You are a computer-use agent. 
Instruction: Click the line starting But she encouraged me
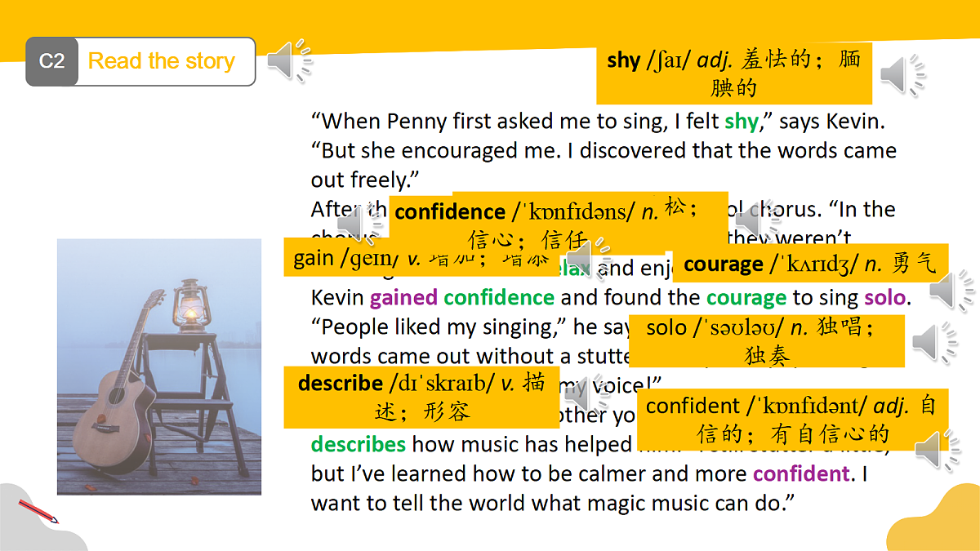click(x=604, y=151)
